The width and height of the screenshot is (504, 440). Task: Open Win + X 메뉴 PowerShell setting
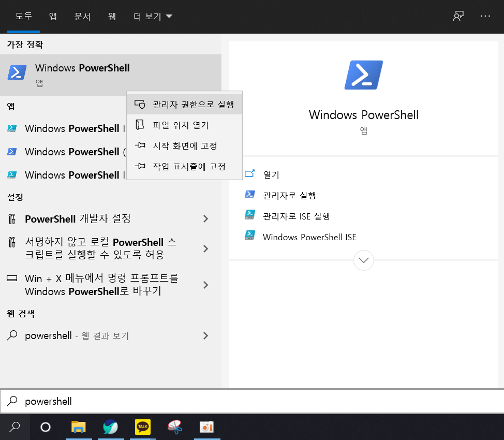pos(111,285)
